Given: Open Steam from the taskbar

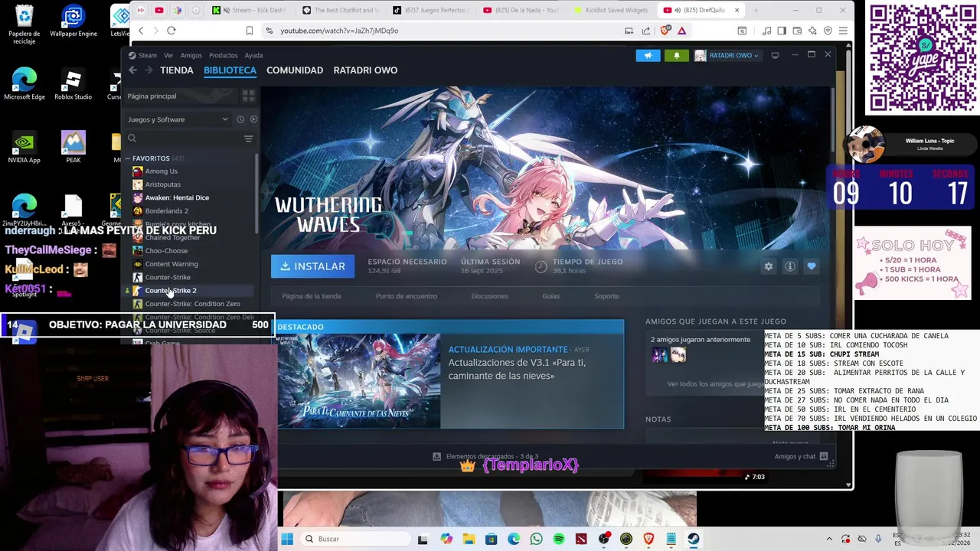Looking at the screenshot, I should pos(693,539).
